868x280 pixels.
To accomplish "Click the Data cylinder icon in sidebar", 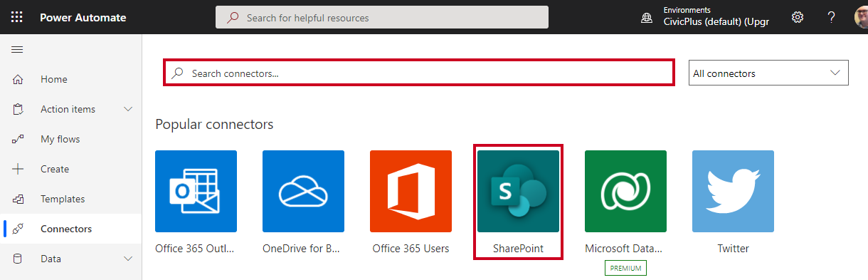I will click(x=18, y=259).
